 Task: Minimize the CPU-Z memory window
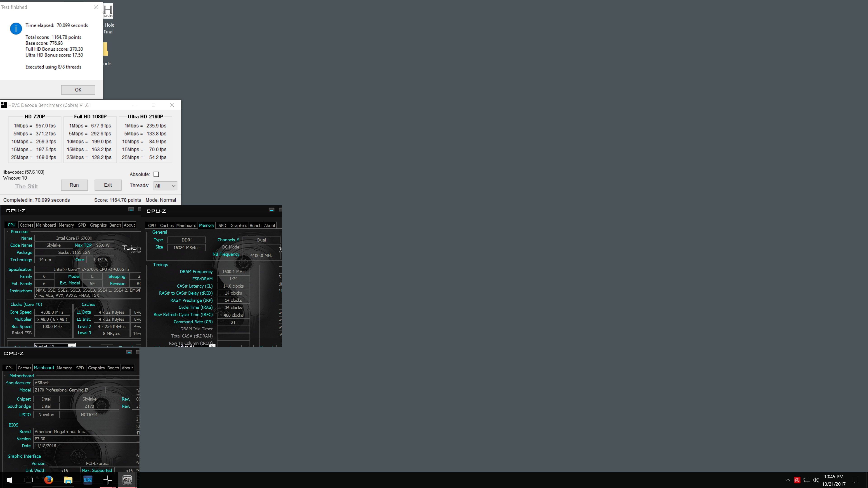[x=271, y=209]
